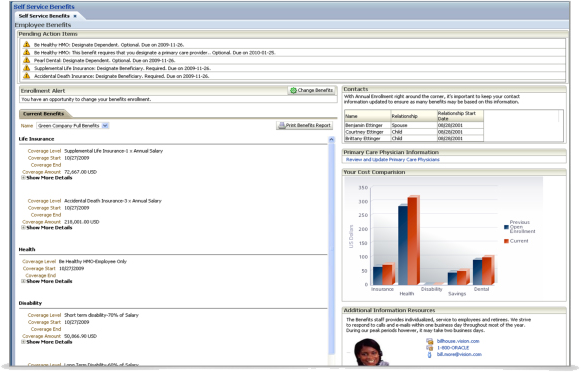The height and width of the screenshot is (372, 581).
Task: Click the Spouse relationship cell
Action: click(x=414, y=125)
